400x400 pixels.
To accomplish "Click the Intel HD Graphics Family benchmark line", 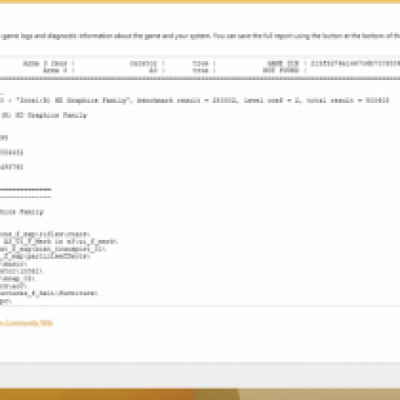I will tap(195, 100).
